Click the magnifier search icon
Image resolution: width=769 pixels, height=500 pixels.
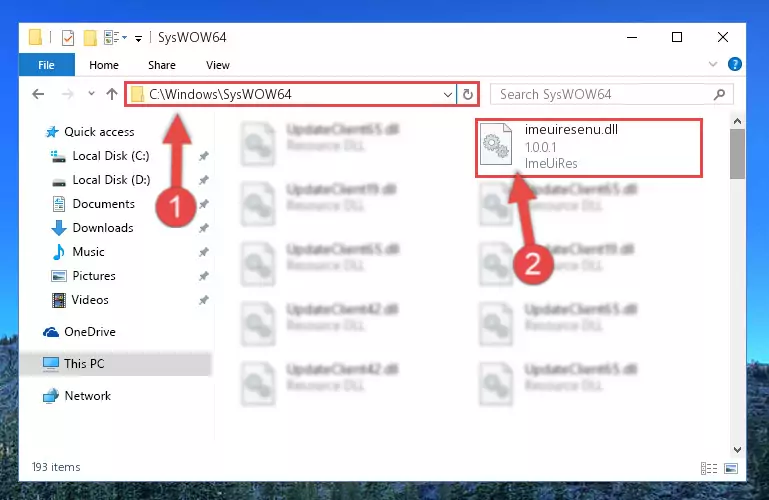(x=719, y=94)
